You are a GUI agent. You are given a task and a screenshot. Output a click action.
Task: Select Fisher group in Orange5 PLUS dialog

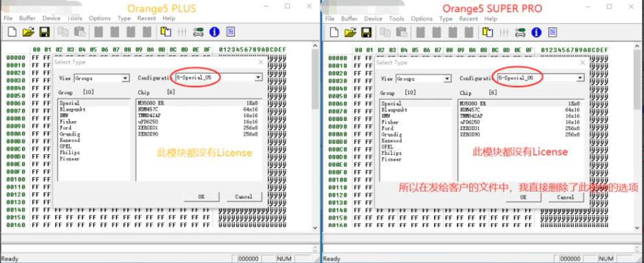tap(68, 122)
